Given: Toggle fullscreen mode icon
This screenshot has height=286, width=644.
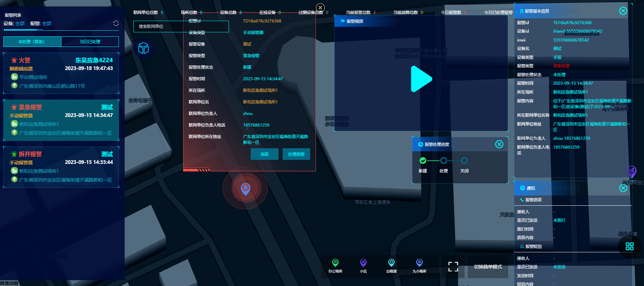Looking at the screenshot, I should pyautogui.click(x=453, y=267).
